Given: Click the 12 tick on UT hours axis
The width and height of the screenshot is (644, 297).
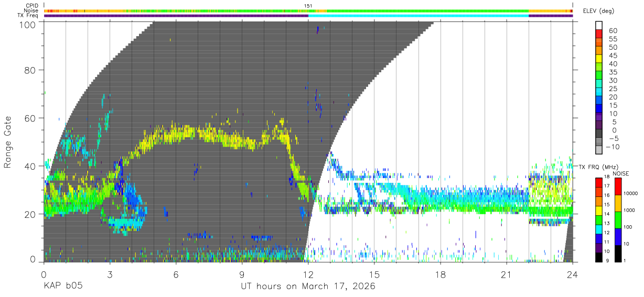Looking at the screenshot, I should point(308,274).
